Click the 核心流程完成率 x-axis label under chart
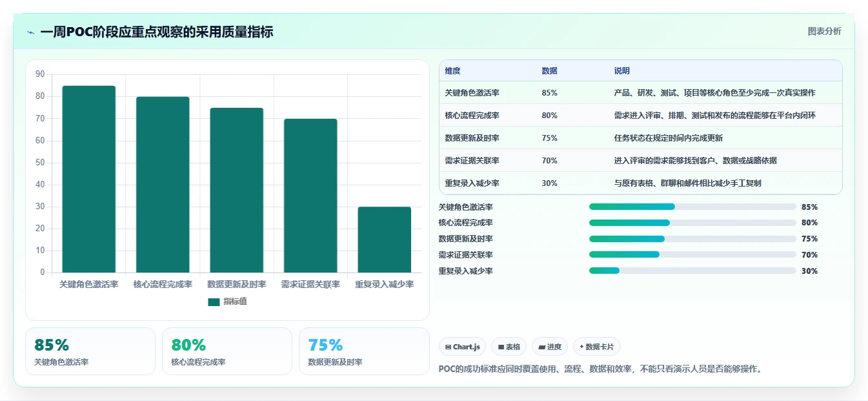The width and height of the screenshot is (868, 401). pos(163,284)
